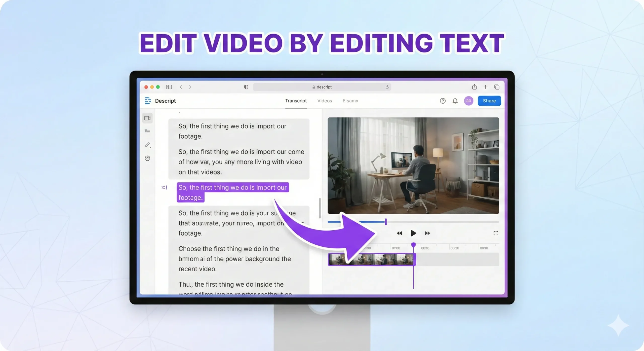Enter fullscreen video mode
The height and width of the screenshot is (351, 644).
pyautogui.click(x=496, y=233)
